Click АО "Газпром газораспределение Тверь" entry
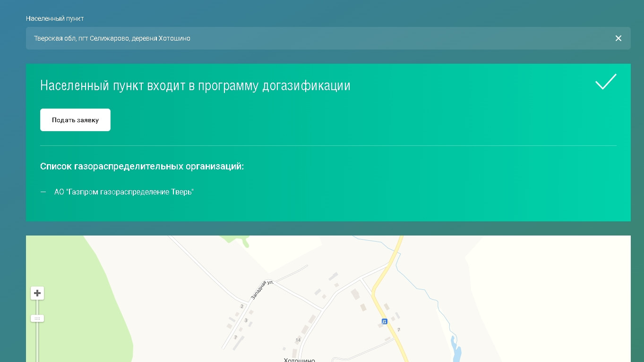 pyautogui.click(x=124, y=192)
